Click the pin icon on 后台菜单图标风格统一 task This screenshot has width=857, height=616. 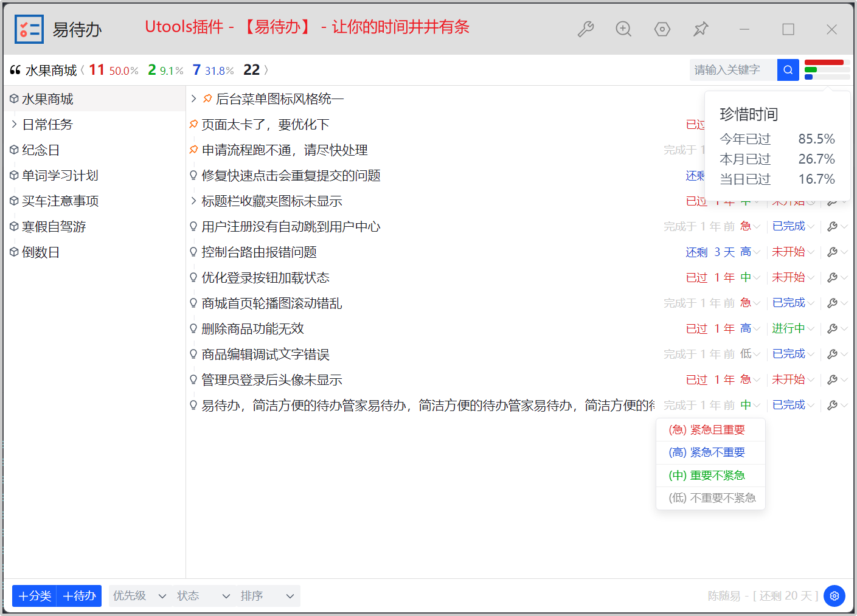[x=207, y=99]
